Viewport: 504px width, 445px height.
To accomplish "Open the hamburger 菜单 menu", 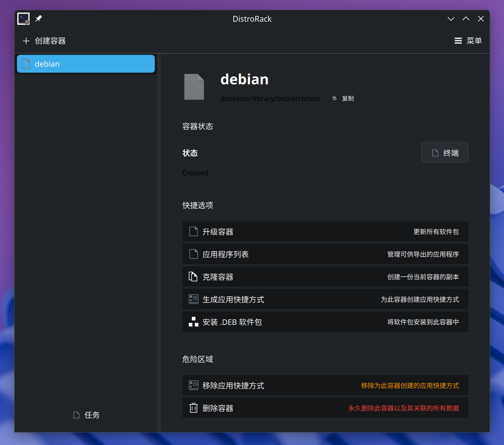I will pyautogui.click(x=468, y=41).
